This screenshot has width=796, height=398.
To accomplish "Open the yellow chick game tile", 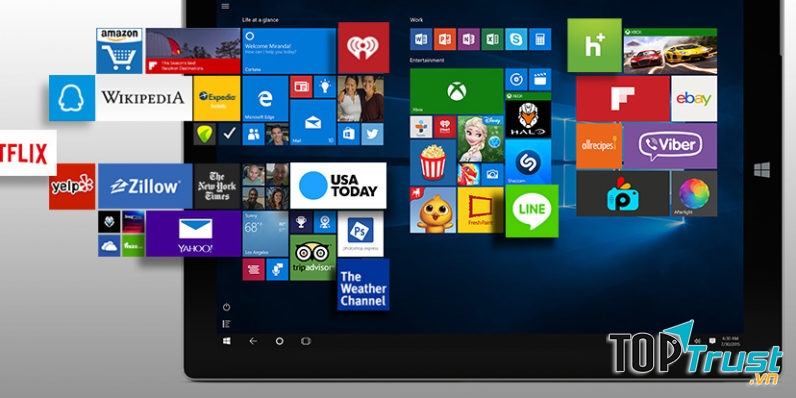I will tap(433, 210).
